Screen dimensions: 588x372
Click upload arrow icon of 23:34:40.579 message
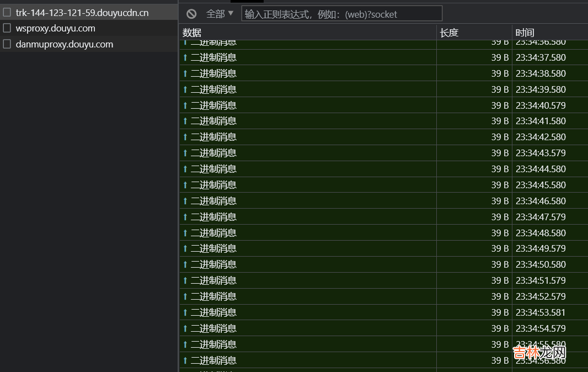(185, 105)
